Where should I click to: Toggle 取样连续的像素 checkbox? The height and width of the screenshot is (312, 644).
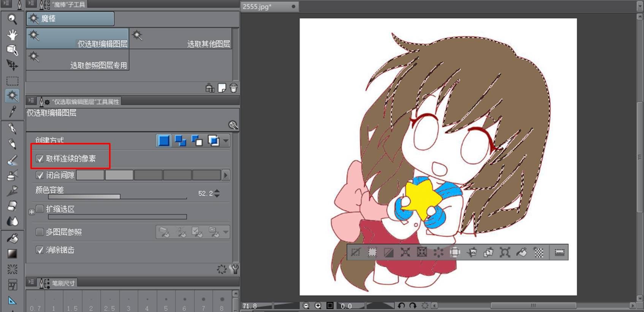[40, 158]
